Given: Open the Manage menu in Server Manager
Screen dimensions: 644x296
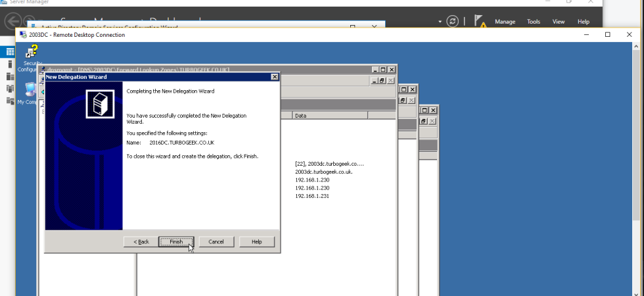Looking at the screenshot, I should (x=505, y=21).
